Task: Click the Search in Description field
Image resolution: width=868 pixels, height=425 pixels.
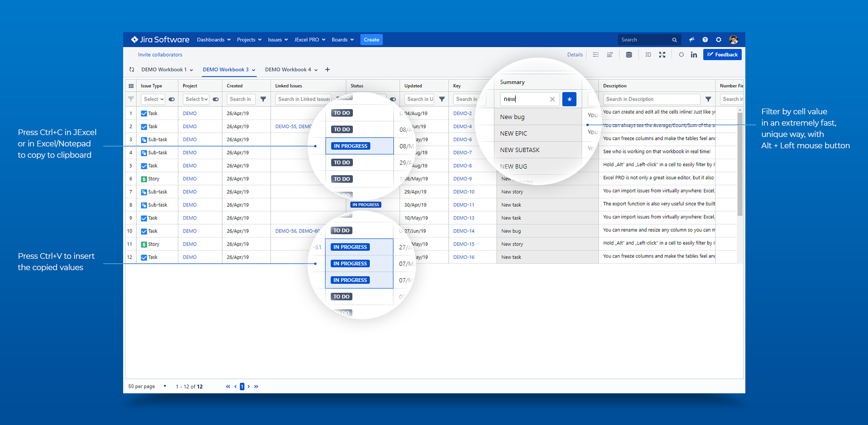Action: (651, 99)
